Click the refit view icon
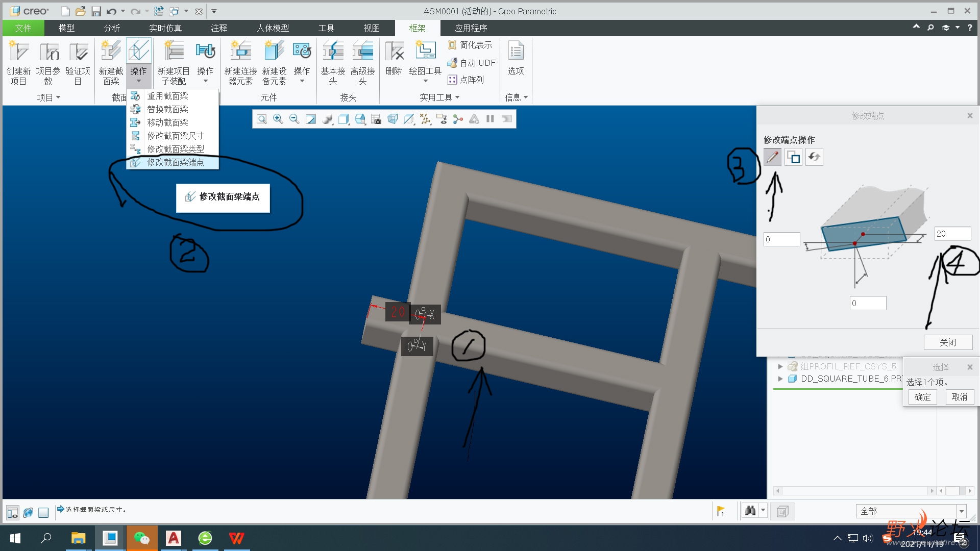 [262, 119]
